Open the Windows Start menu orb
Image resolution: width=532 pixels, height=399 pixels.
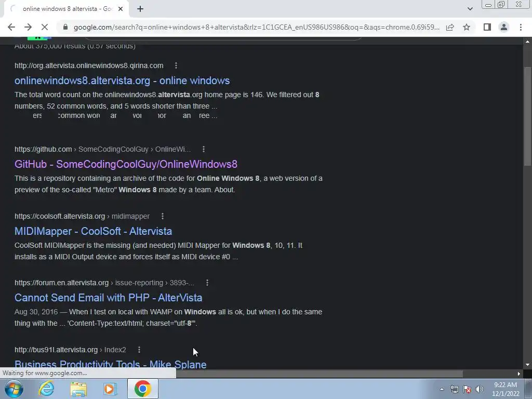[14, 389]
